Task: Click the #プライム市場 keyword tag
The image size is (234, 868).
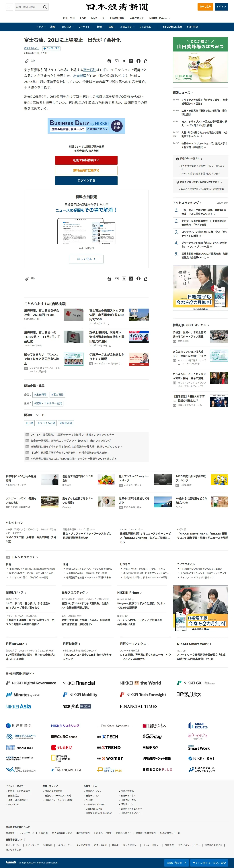Action: (46, 423)
